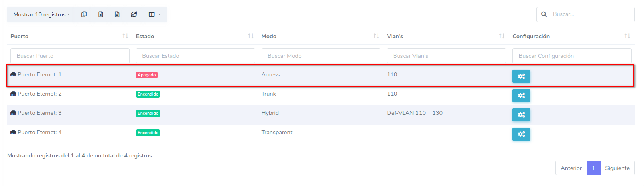Go to Anterior page

point(571,168)
